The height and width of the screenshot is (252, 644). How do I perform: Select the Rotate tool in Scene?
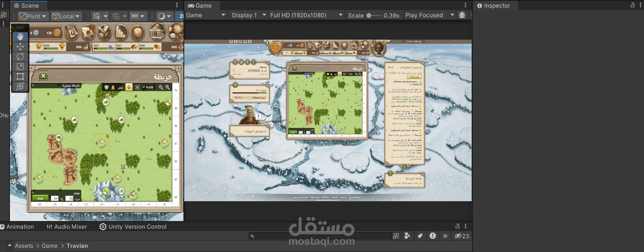20,57
